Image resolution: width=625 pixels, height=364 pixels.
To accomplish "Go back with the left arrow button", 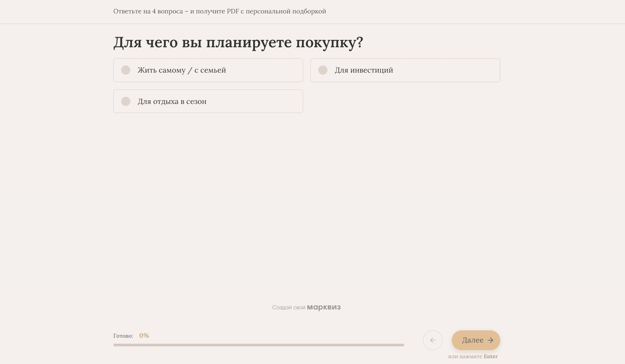I will (x=432, y=340).
